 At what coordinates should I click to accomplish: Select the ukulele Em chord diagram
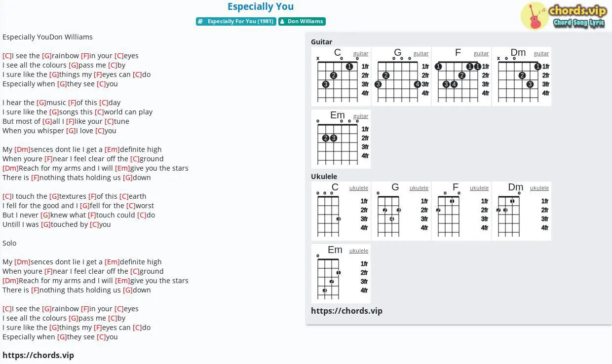click(341, 274)
